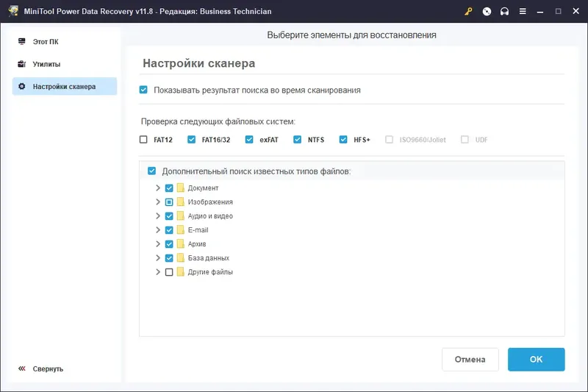Click the exFAT label text
Screen dimensions: 588x392
point(269,140)
